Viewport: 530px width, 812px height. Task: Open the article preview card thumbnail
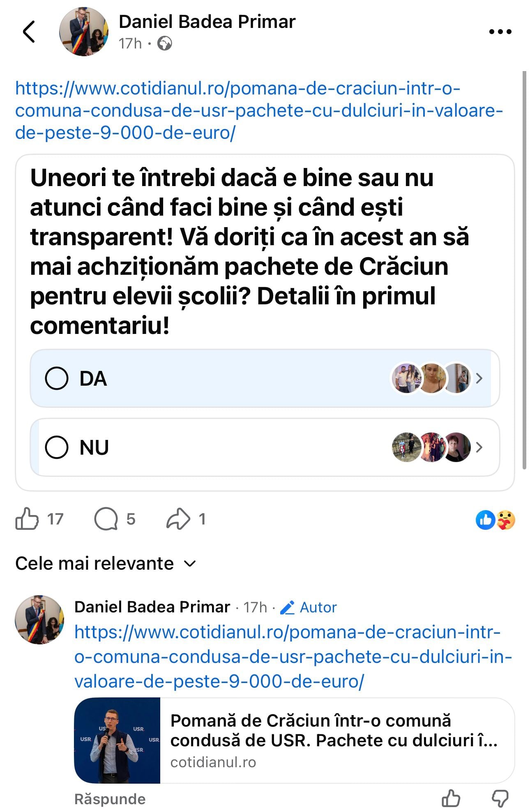tap(117, 740)
